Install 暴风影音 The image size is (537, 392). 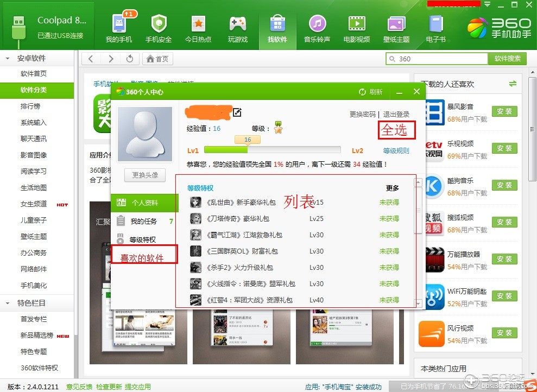point(504,112)
